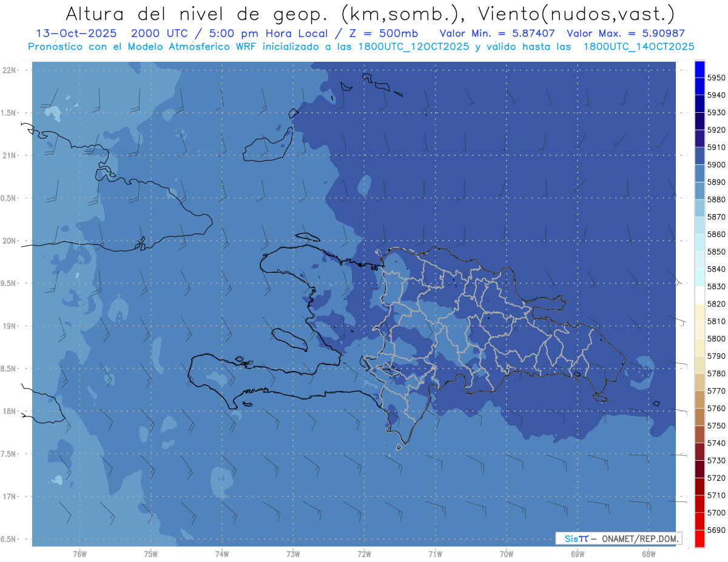This screenshot has width=728, height=562.
Task: Click the "76W" longitude label
Action: pyautogui.click(x=79, y=554)
